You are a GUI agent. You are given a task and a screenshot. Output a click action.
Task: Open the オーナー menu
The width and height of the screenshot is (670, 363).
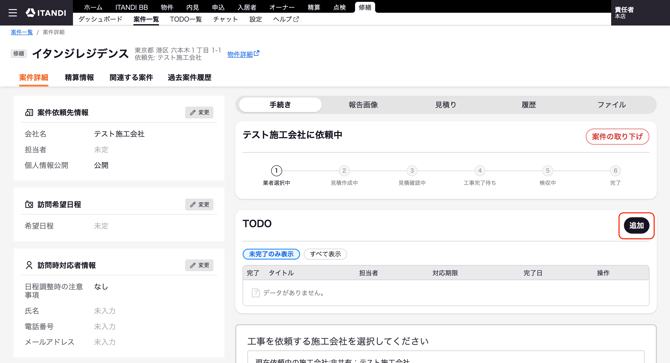tap(282, 7)
